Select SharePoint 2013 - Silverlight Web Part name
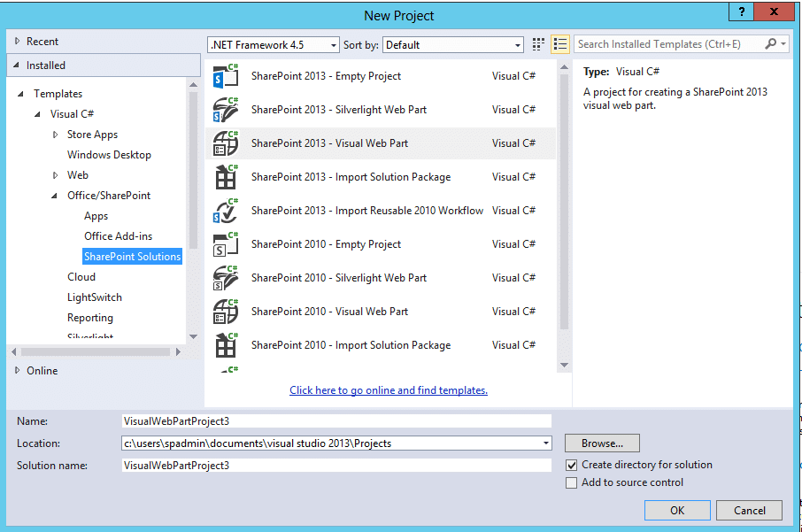The width and height of the screenshot is (802, 532). click(x=339, y=110)
